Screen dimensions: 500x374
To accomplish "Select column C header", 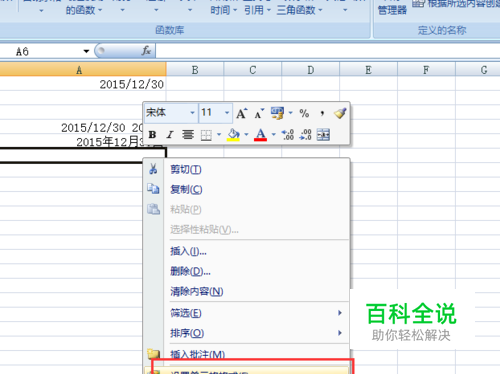I will point(253,70).
